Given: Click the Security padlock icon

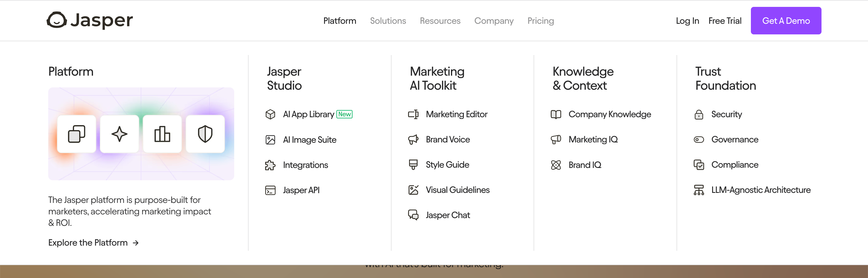Looking at the screenshot, I should pyautogui.click(x=699, y=114).
